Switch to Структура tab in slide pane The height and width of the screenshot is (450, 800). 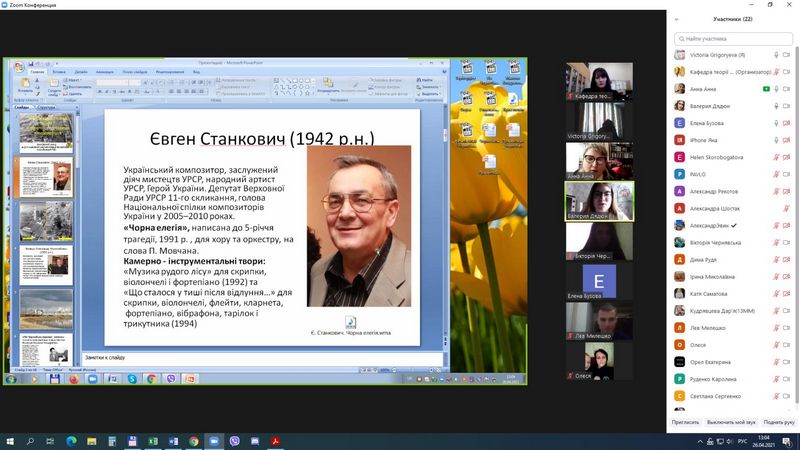point(46,108)
